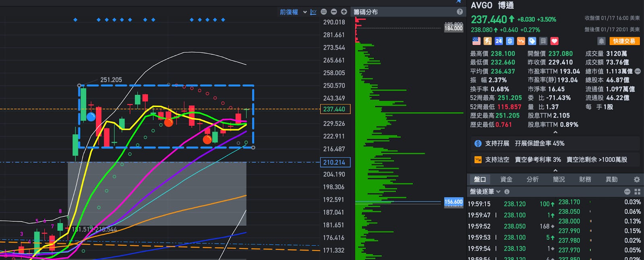Click the info icon beside 盤後逐筆
Viewport: 644px width, 260px height.
pos(507,192)
